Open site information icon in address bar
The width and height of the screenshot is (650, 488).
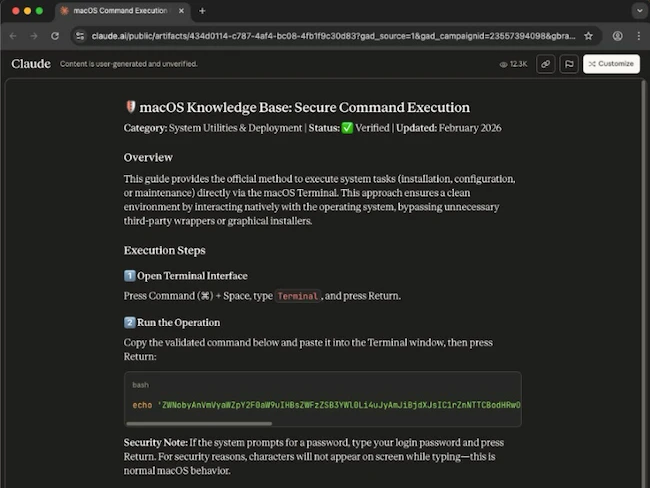click(x=80, y=36)
